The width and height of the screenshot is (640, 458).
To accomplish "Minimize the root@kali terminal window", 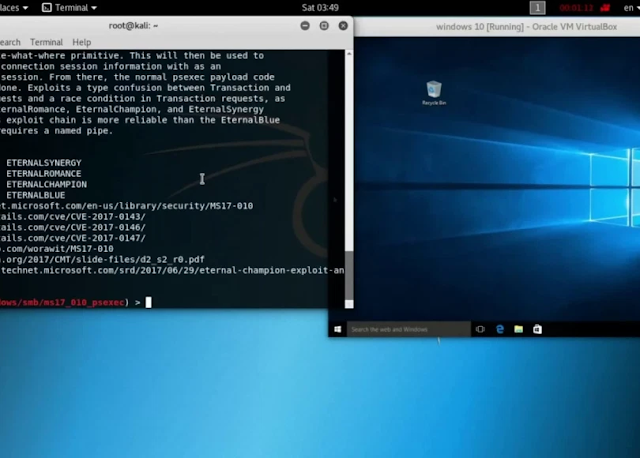I will point(305,26).
